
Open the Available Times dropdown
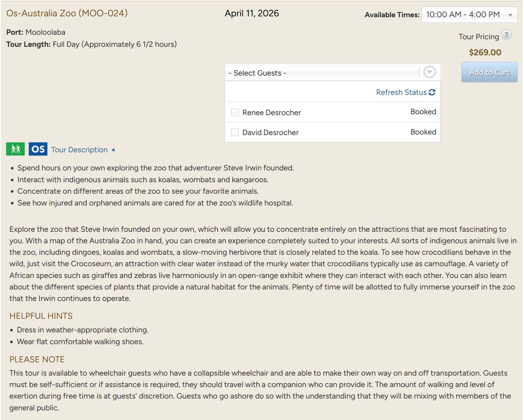point(469,15)
